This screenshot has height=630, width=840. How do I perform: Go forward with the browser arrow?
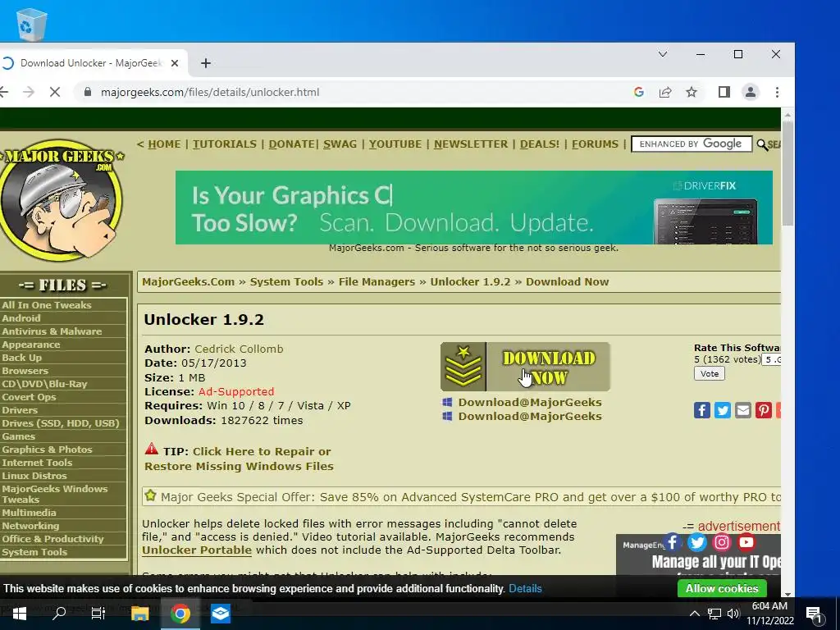coord(29,92)
